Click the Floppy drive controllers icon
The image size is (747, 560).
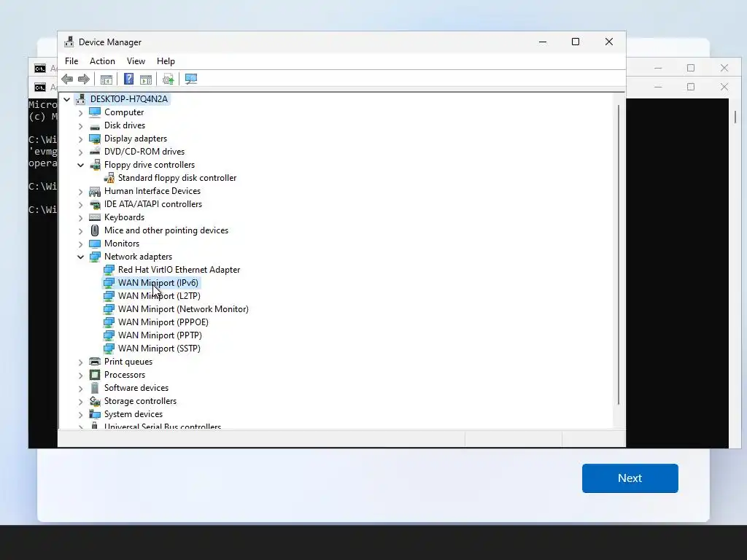[x=95, y=165]
